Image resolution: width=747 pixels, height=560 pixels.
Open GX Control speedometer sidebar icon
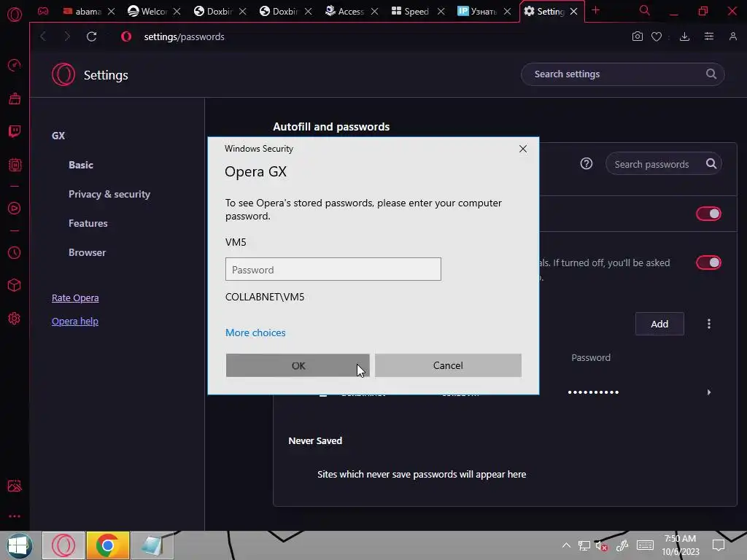click(x=15, y=65)
